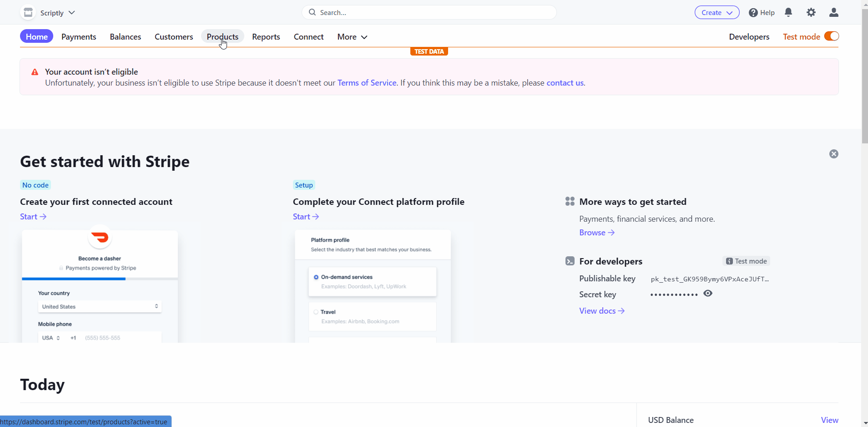The height and width of the screenshot is (427, 868).
Task: Open the View docs link
Action: coord(602,311)
